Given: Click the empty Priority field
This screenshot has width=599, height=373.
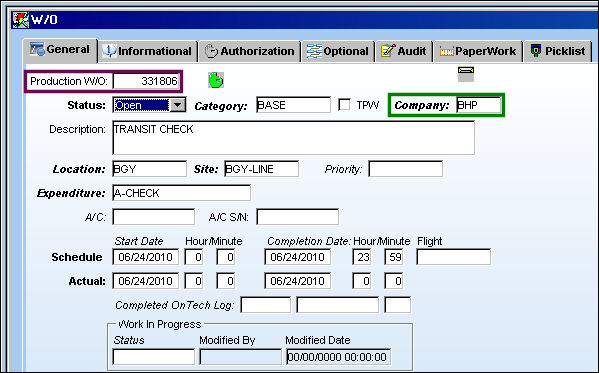Looking at the screenshot, I should [x=405, y=169].
